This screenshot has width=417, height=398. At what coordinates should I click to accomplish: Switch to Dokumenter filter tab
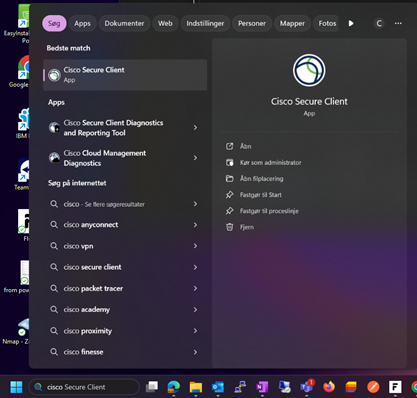click(124, 23)
